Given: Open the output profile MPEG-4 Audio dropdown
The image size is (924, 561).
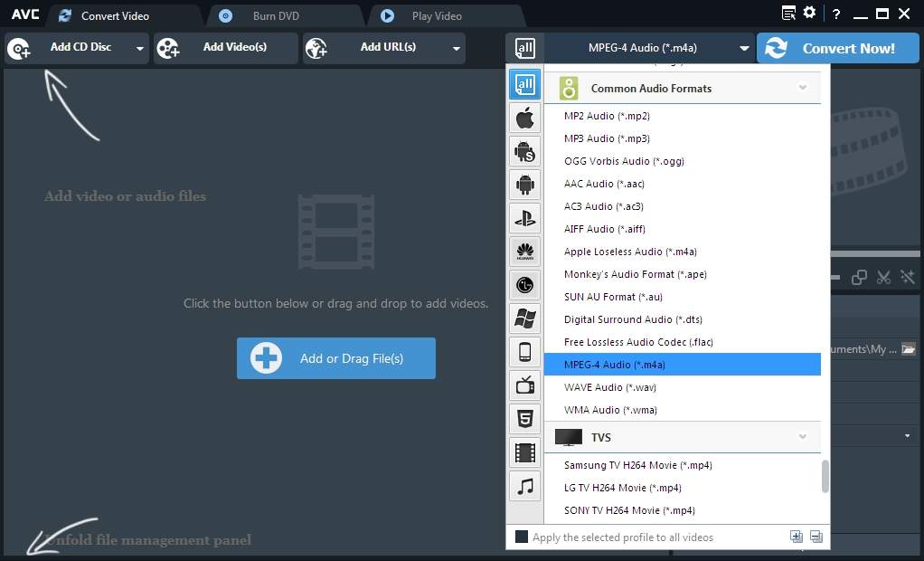Looking at the screenshot, I should tap(744, 49).
